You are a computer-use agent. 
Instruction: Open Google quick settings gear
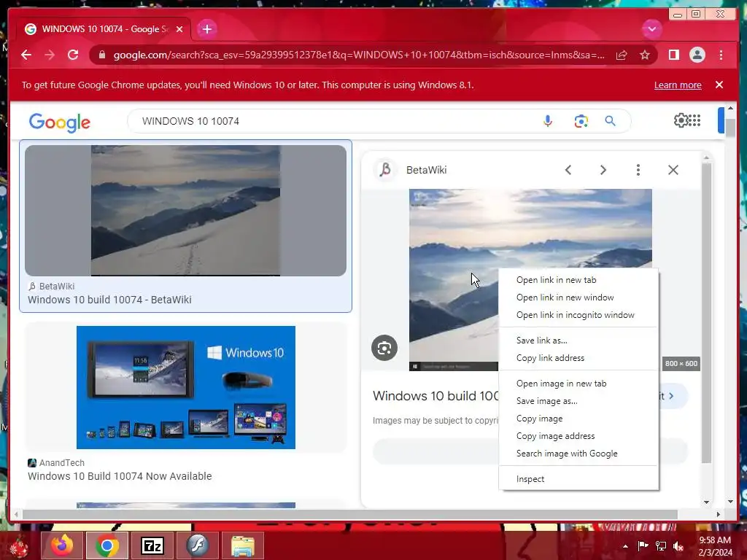point(681,120)
